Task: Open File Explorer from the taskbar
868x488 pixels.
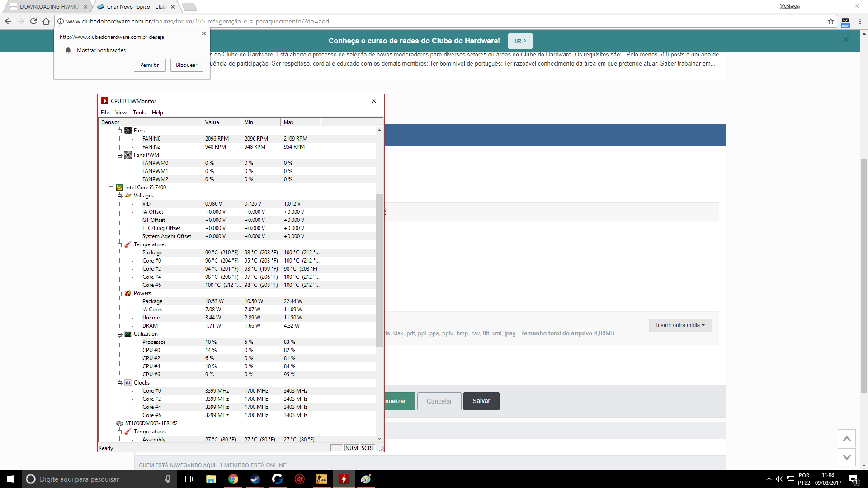Action: coord(211,479)
